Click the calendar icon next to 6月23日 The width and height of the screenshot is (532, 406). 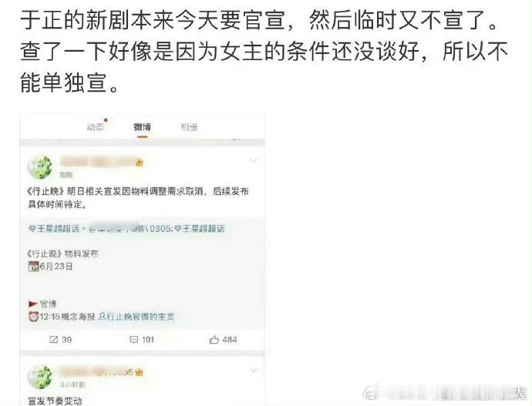(34, 267)
